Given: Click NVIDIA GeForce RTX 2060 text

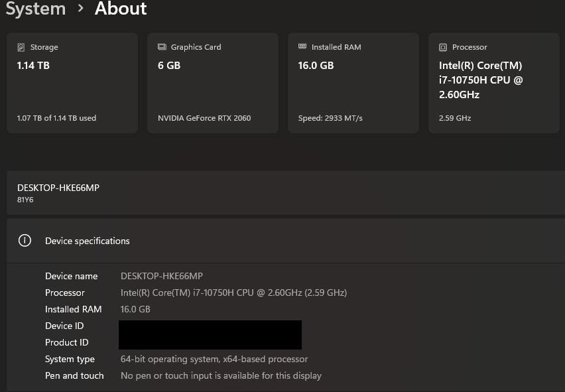Looking at the screenshot, I should pos(204,118).
